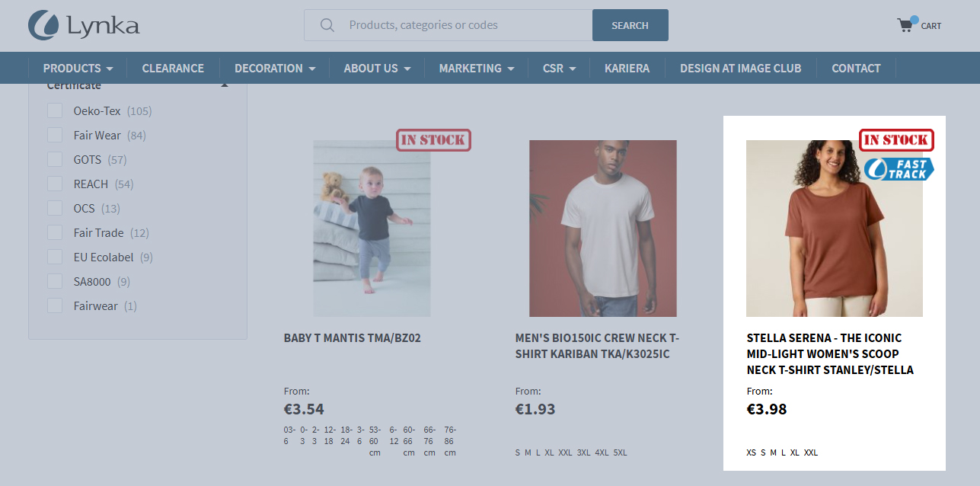Image resolution: width=980 pixels, height=486 pixels.
Task: Click the search products input field
Action: point(449,25)
